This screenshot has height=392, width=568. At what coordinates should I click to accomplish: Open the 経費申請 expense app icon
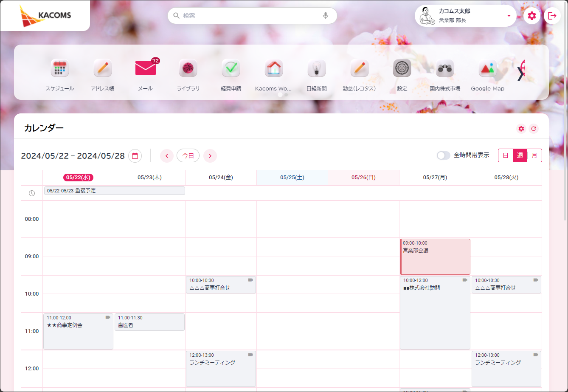(x=231, y=68)
